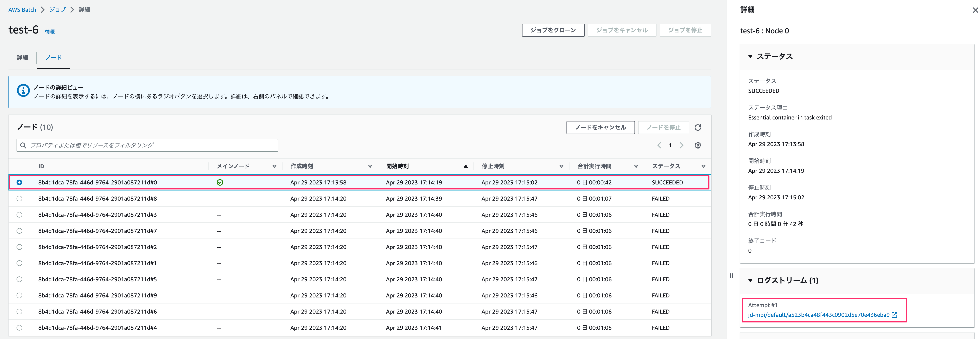Focus the resource filter search field
The image size is (980, 339).
[147, 145]
